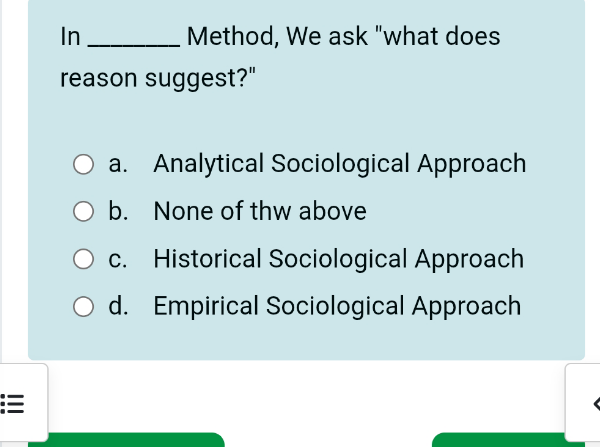Select radio button for option d
600x447 pixels.
[83, 307]
